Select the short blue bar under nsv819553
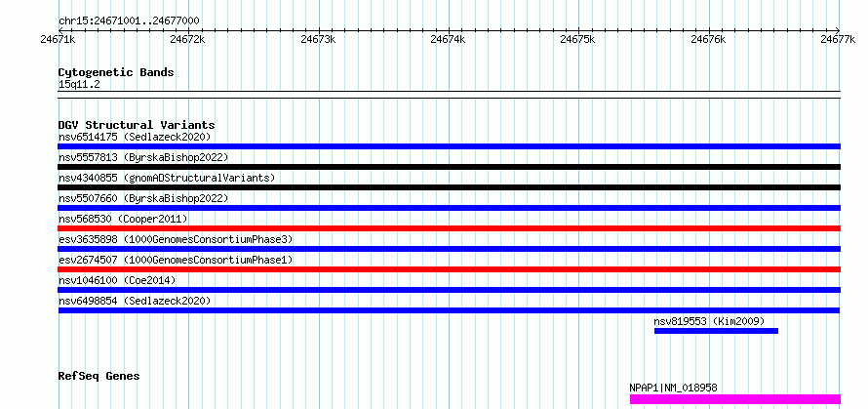Viewport: 868px width, 409px height. pos(716,331)
